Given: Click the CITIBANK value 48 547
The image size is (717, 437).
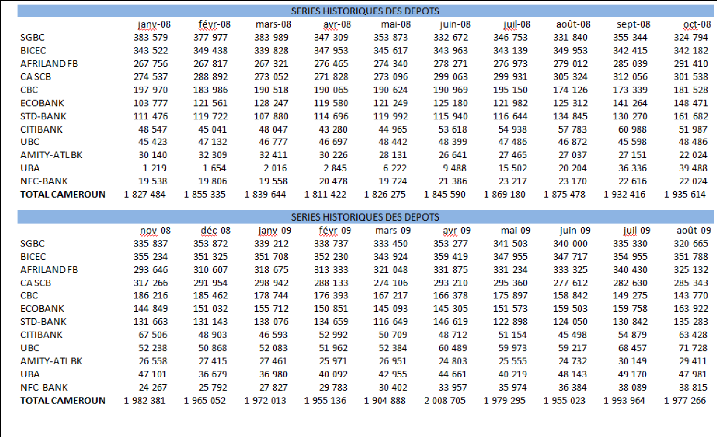Looking at the screenshot, I should pos(153,130).
